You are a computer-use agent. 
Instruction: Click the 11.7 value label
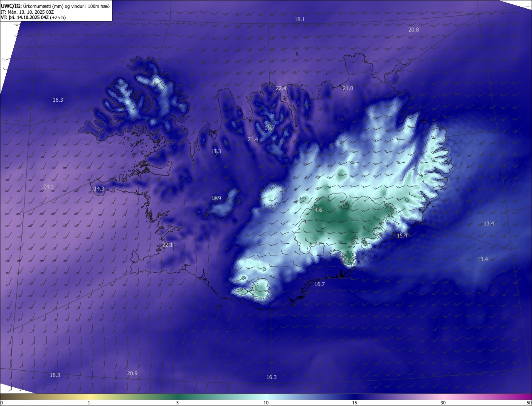point(270,127)
